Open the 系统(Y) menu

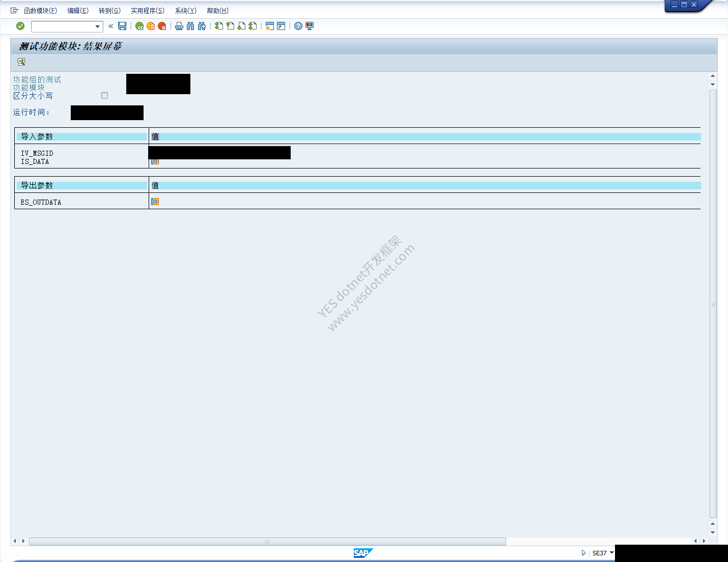pyautogui.click(x=186, y=11)
